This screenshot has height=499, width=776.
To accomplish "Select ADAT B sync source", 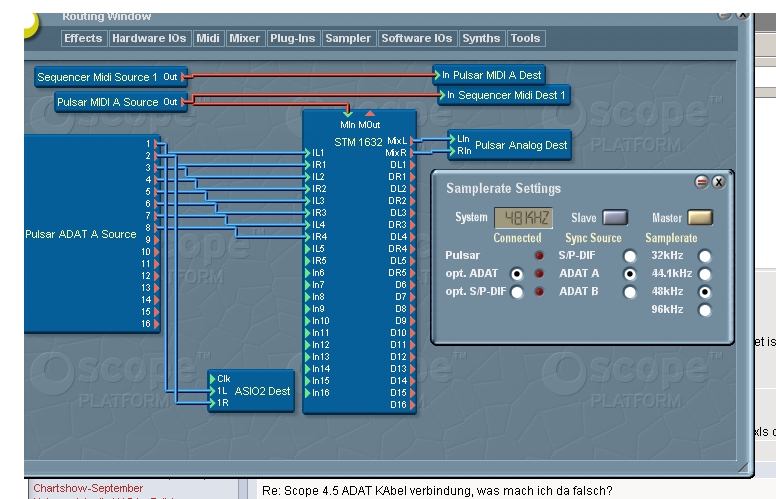I will pos(630,292).
